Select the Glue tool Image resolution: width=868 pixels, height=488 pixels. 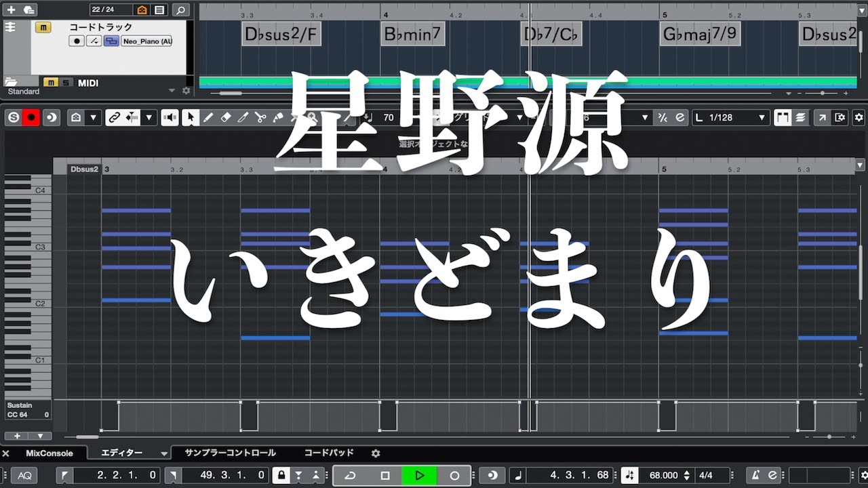tap(278, 117)
